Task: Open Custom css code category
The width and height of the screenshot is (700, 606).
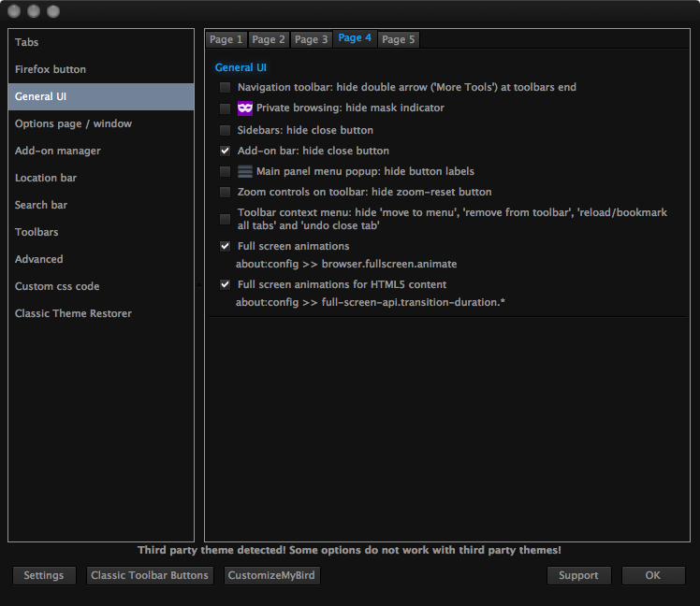Action: tap(101, 286)
